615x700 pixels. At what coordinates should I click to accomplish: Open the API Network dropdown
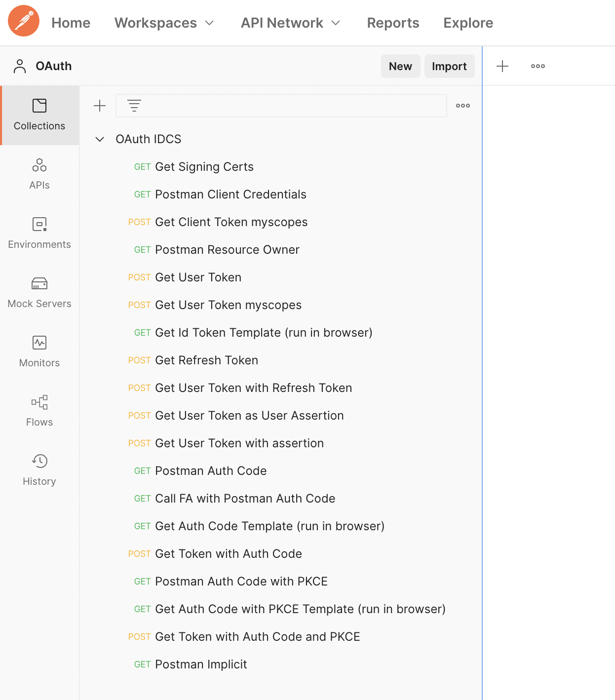point(291,23)
